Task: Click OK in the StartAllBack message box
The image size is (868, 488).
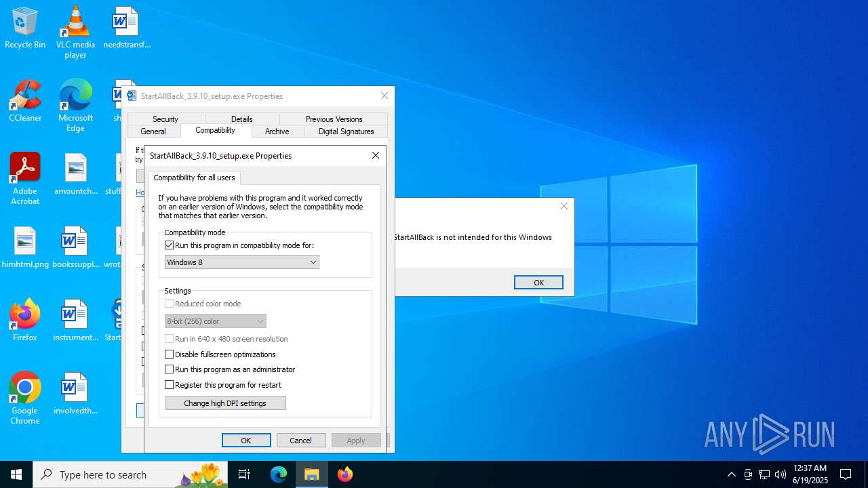Action: [538, 283]
